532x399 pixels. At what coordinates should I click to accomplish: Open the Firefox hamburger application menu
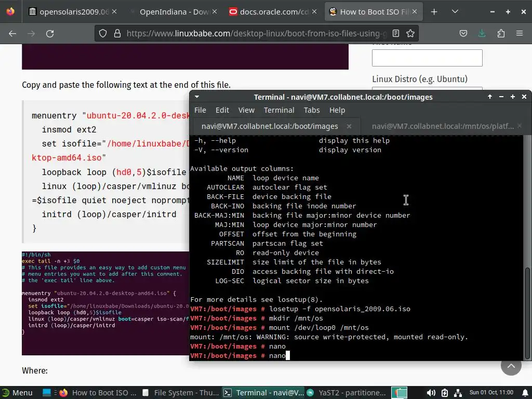point(520,33)
